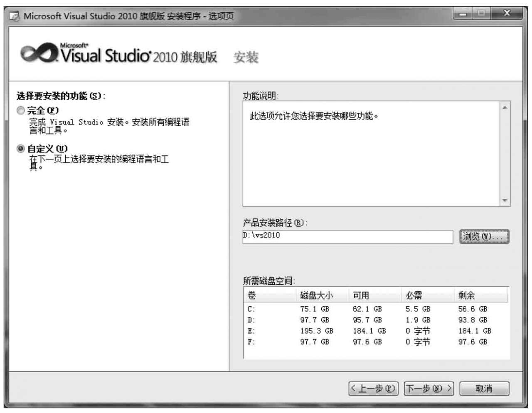Click the description box scroll down arrow
This screenshot has width=532, height=413.
(x=505, y=201)
